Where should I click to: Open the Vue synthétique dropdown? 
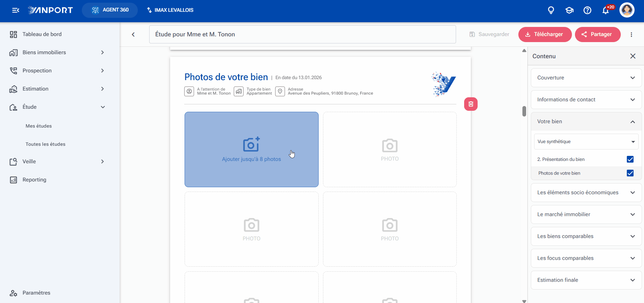[x=586, y=141]
